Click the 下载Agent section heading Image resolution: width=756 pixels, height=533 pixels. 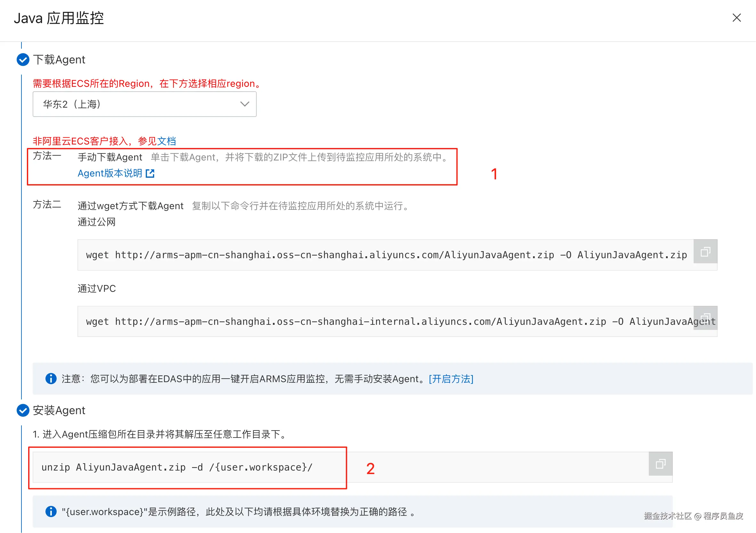[59, 60]
